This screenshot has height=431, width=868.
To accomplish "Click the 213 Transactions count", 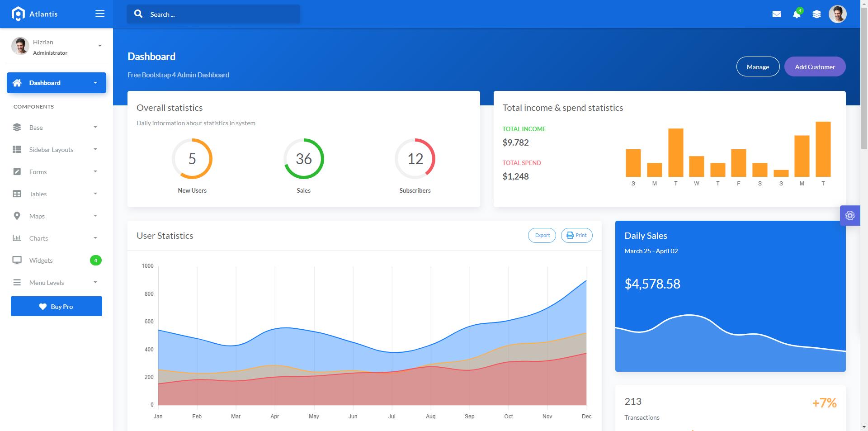I will [x=633, y=401].
